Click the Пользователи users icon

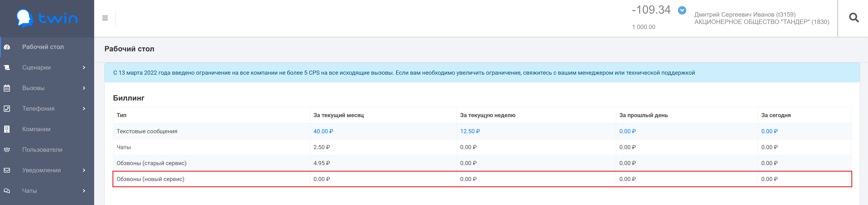coord(7,150)
